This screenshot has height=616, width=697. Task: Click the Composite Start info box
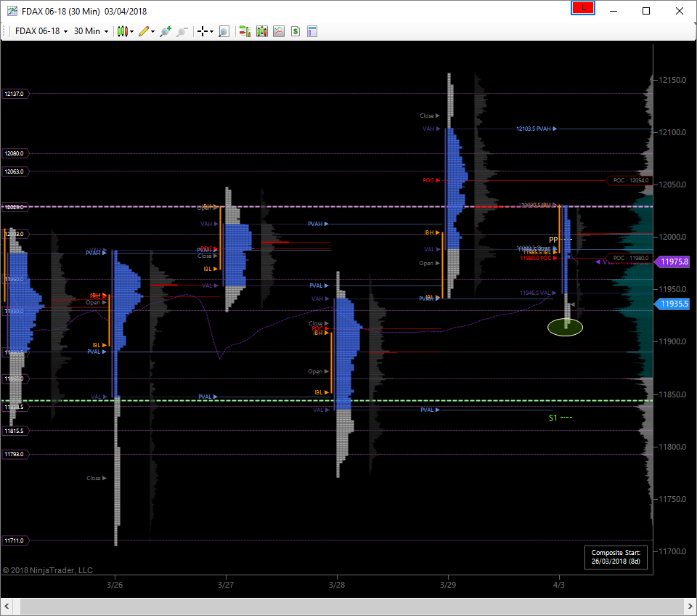616,557
